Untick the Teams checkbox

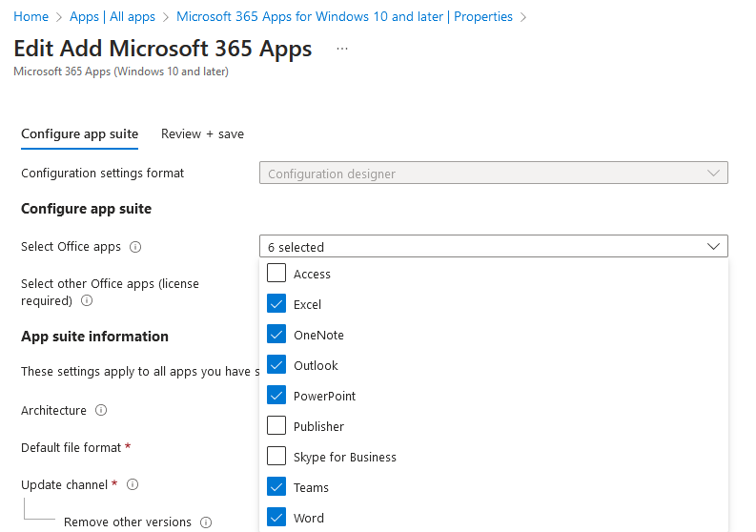coord(276,486)
